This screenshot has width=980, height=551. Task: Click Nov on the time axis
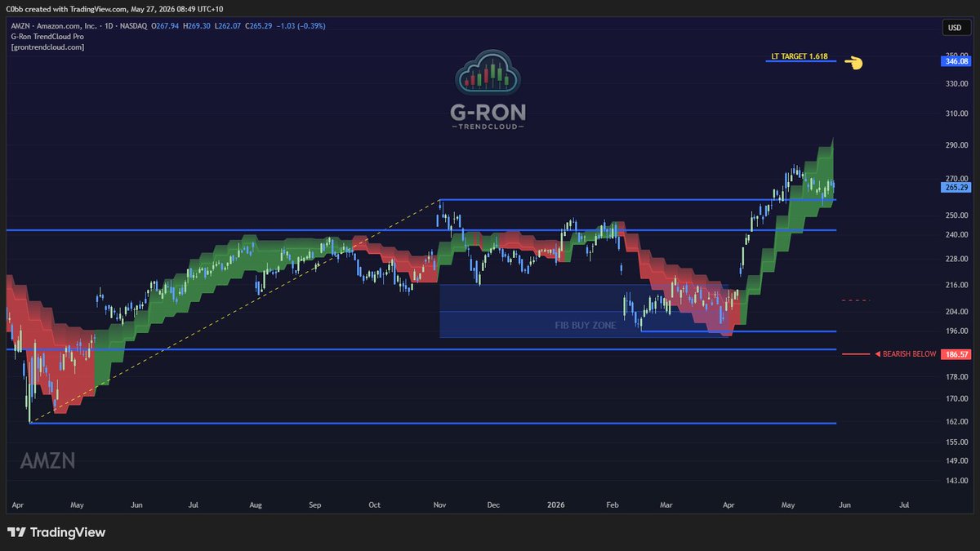click(x=438, y=506)
